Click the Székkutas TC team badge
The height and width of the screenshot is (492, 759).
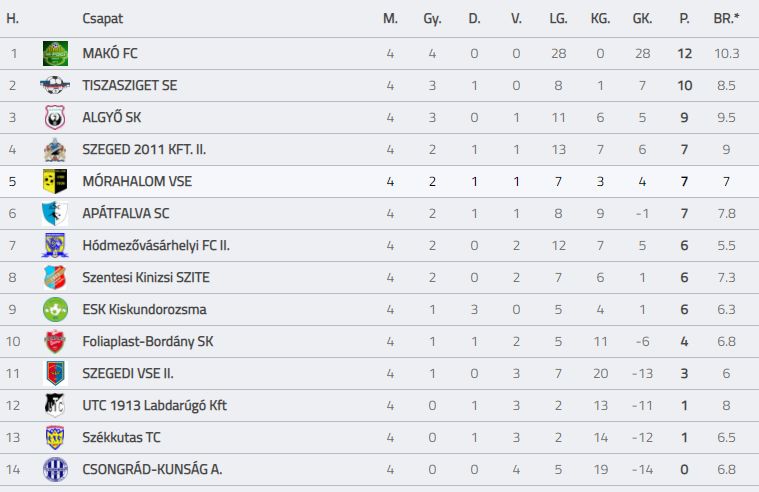pyautogui.click(x=55, y=437)
